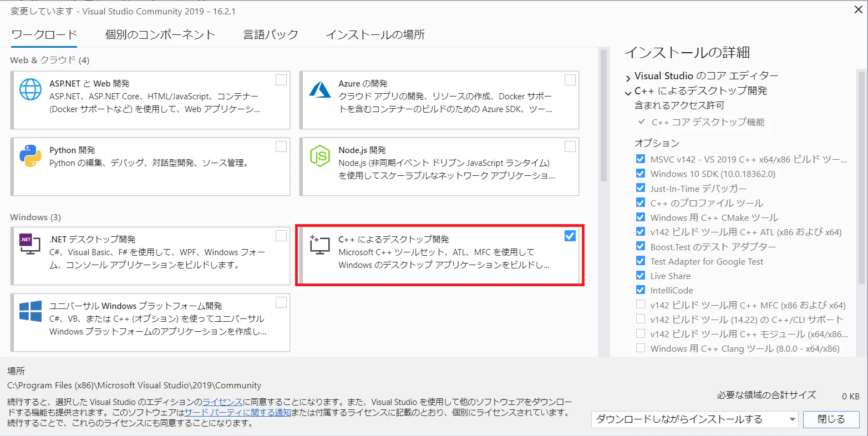868x436 pixels.
Task: Uncheck the Live Share option
Action: pyautogui.click(x=641, y=275)
